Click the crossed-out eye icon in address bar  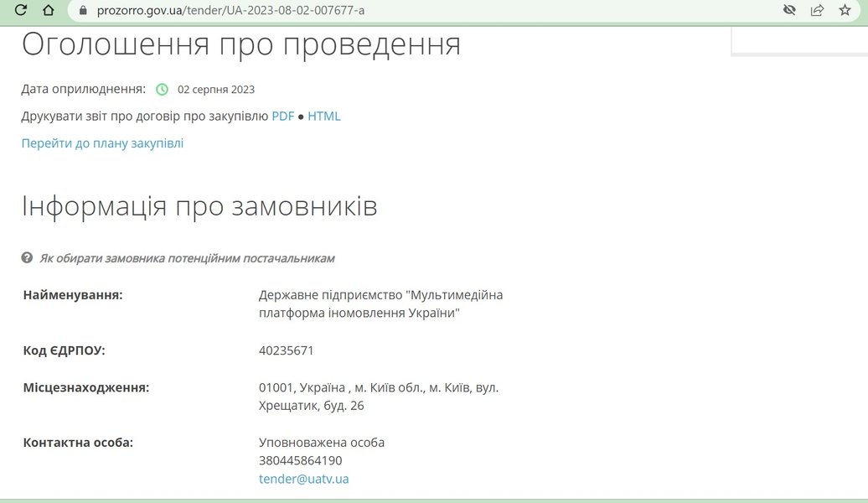(x=788, y=11)
